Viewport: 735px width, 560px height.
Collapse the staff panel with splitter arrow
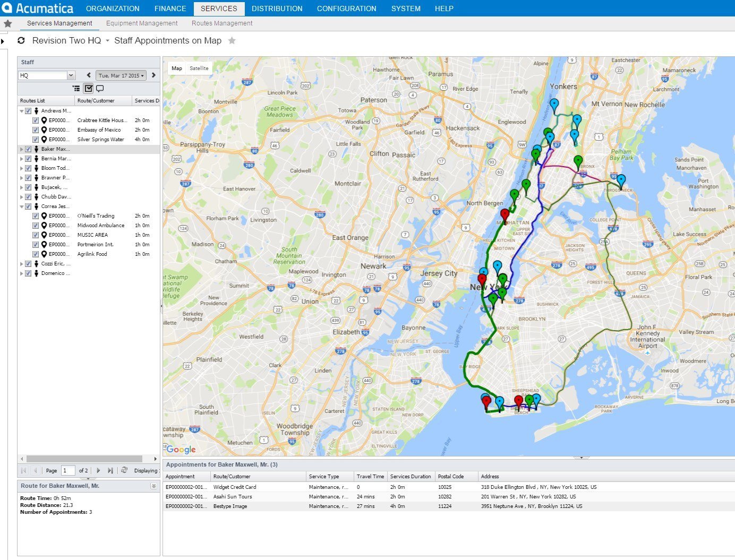pyautogui.click(x=161, y=306)
